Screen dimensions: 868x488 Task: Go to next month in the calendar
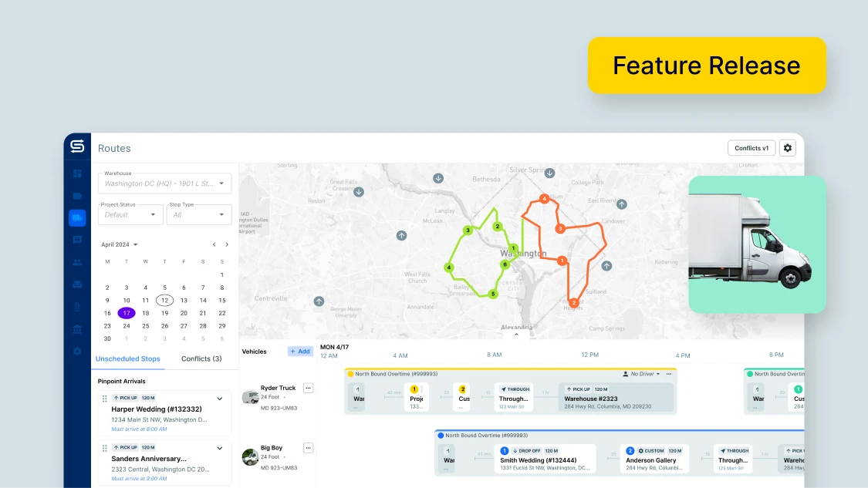tap(226, 244)
